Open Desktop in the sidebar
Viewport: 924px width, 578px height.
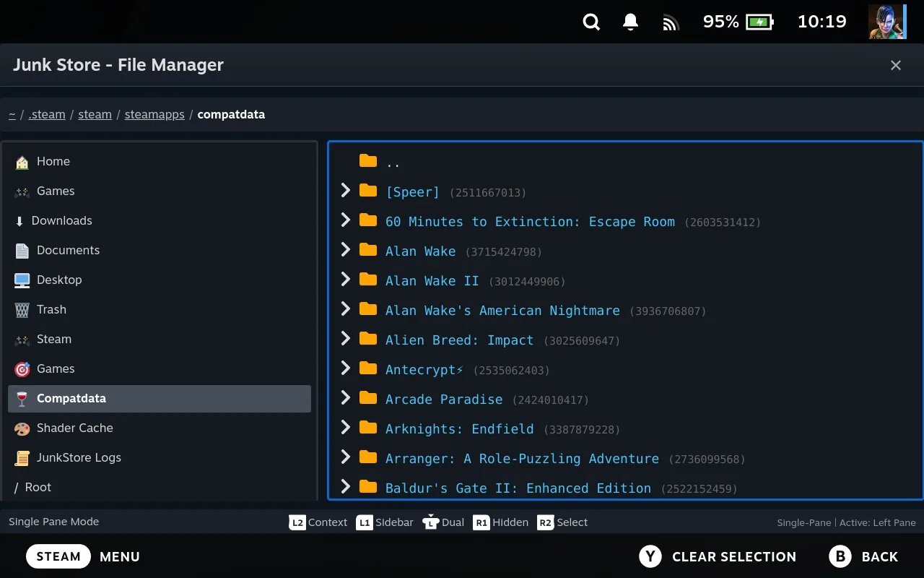160,280
